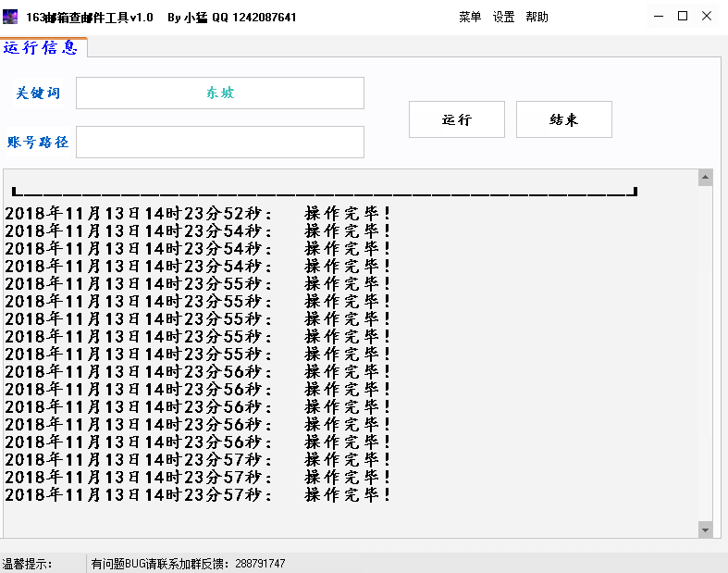Maximize the application window

683,17
